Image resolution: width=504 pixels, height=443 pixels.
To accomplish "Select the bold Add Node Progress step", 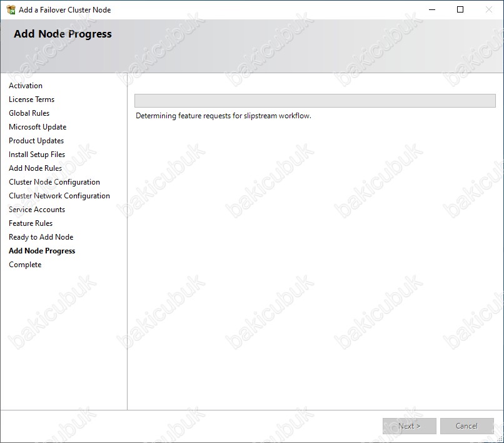I will pos(42,251).
